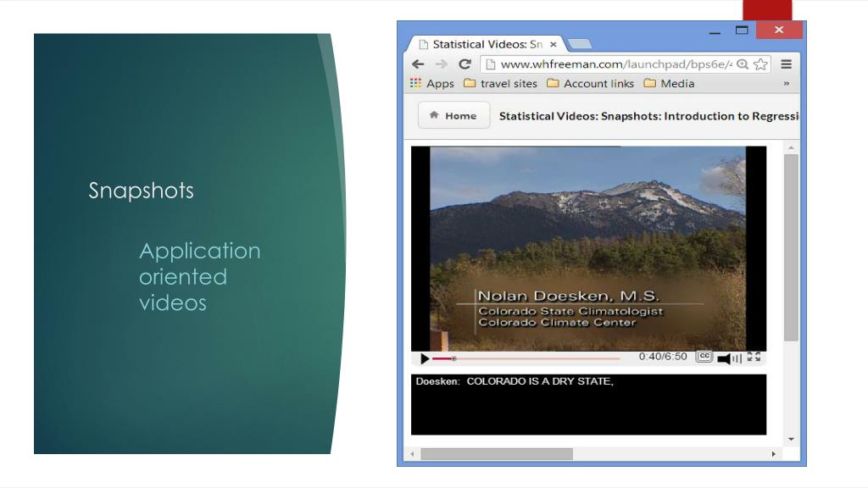868x488 pixels.
Task: Maximize the browser window
Action: pyautogui.click(x=742, y=30)
